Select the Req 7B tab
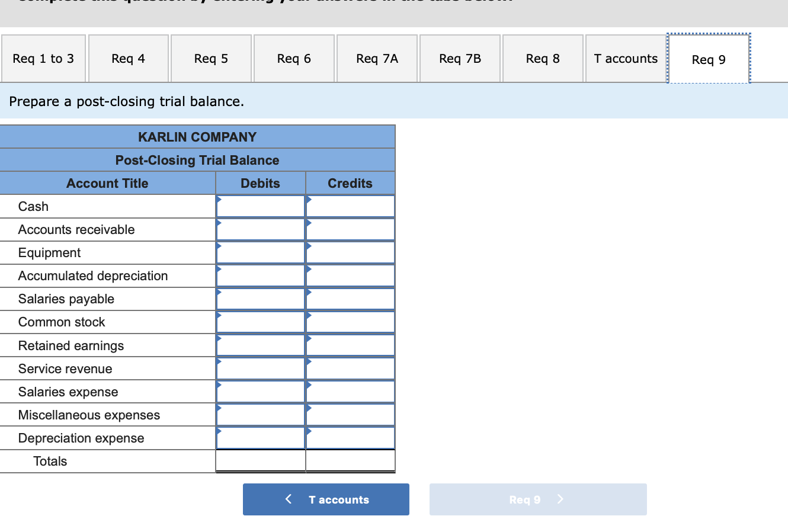 click(460, 58)
